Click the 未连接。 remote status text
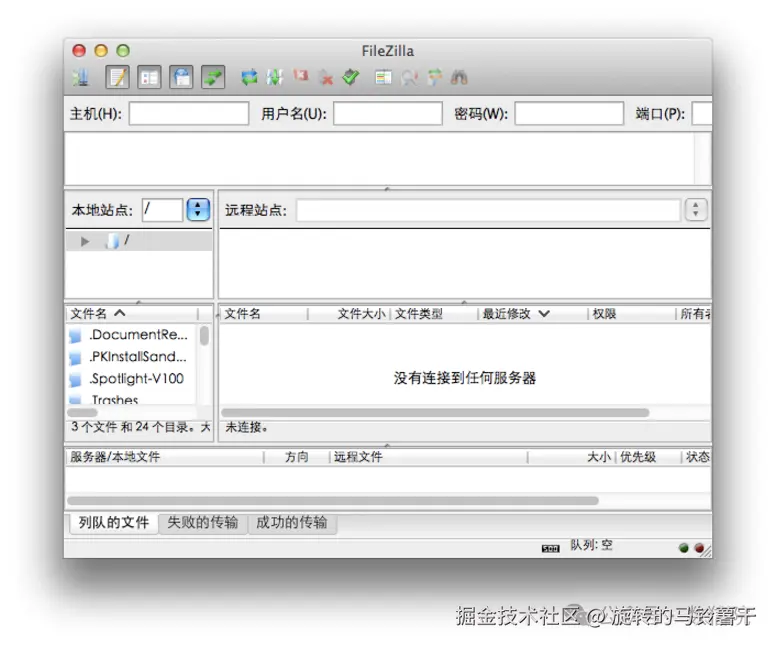Viewport: 775px width, 646px height. pyautogui.click(x=247, y=428)
